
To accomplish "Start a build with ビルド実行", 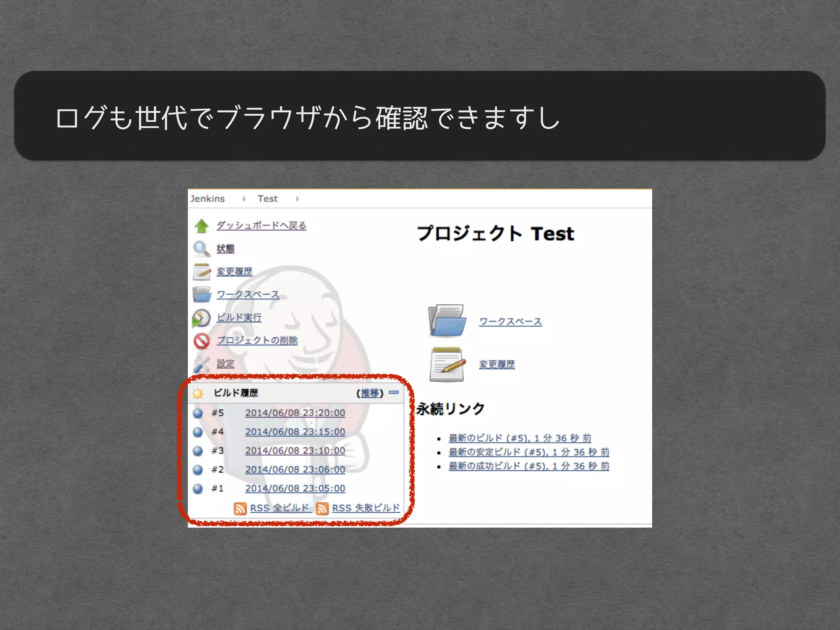I will 239,317.
